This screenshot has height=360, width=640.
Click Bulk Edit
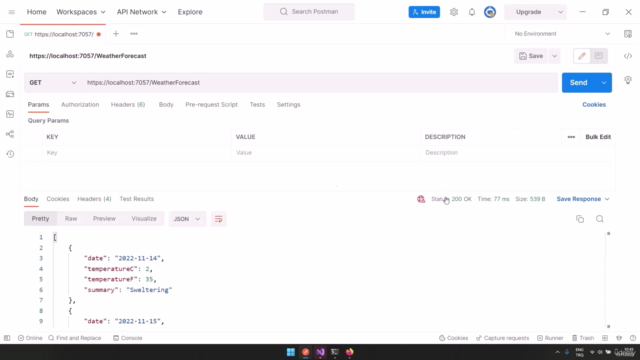pos(598,137)
